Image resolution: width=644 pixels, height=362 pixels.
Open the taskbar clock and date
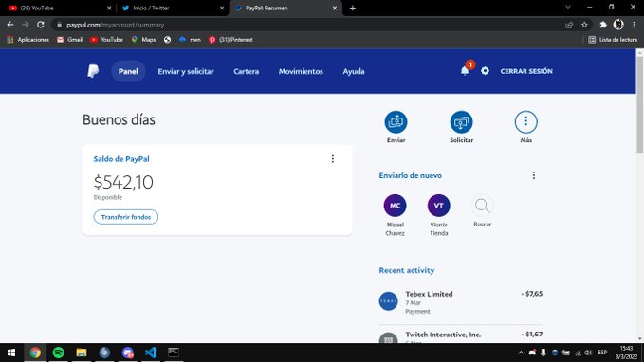pos(626,353)
